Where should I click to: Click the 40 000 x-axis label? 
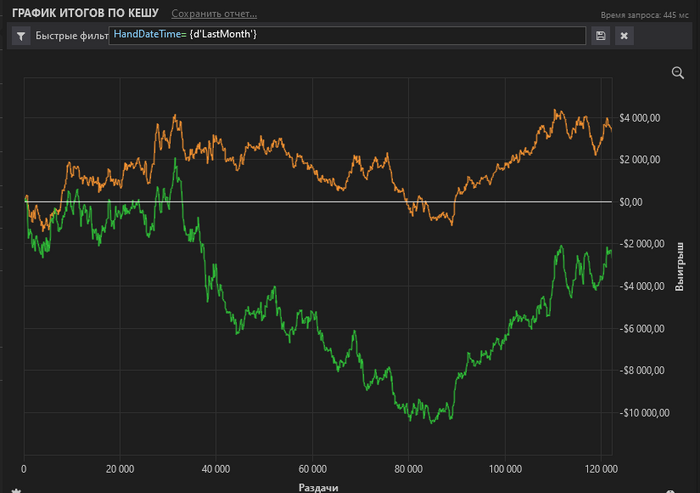point(216,469)
